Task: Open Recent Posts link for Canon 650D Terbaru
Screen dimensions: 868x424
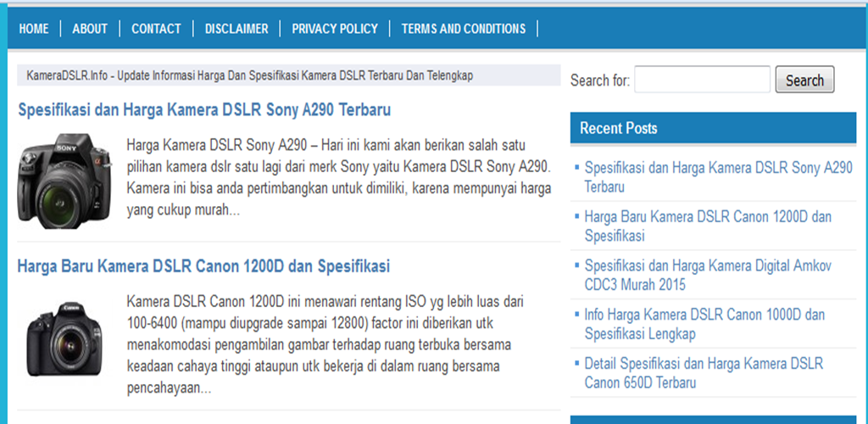Action: 704,373
